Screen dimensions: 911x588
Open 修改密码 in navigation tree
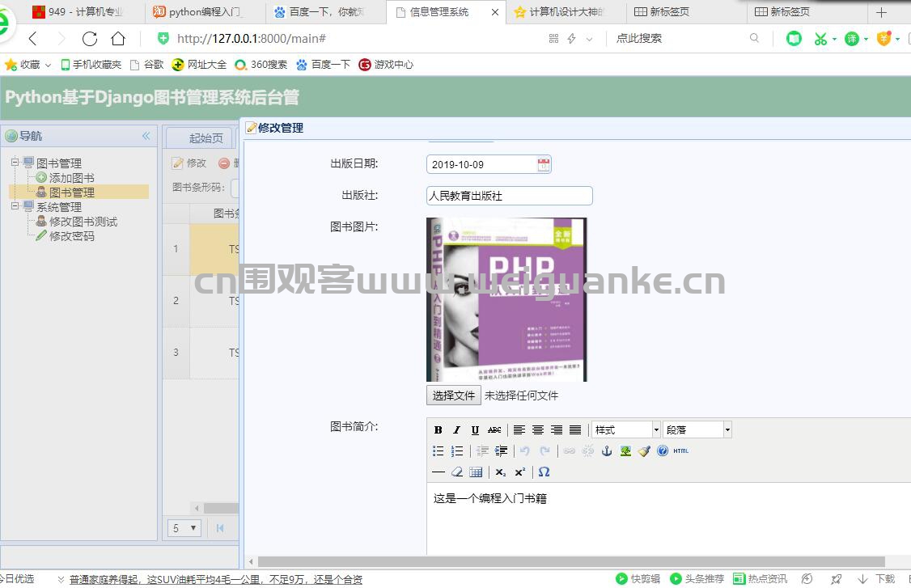pyautogui.click(x=71, y=236)
